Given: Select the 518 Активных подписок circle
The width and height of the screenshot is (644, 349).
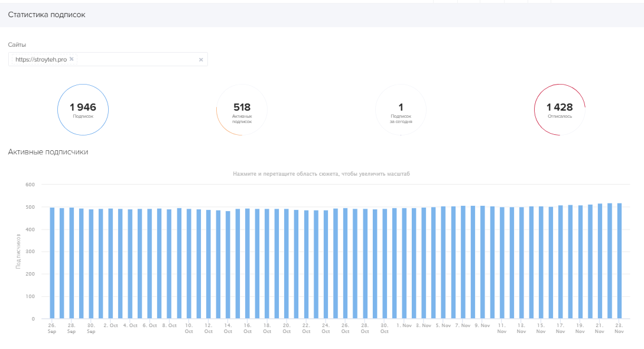Looking at the screenshot, I should (x=242, y=109).
